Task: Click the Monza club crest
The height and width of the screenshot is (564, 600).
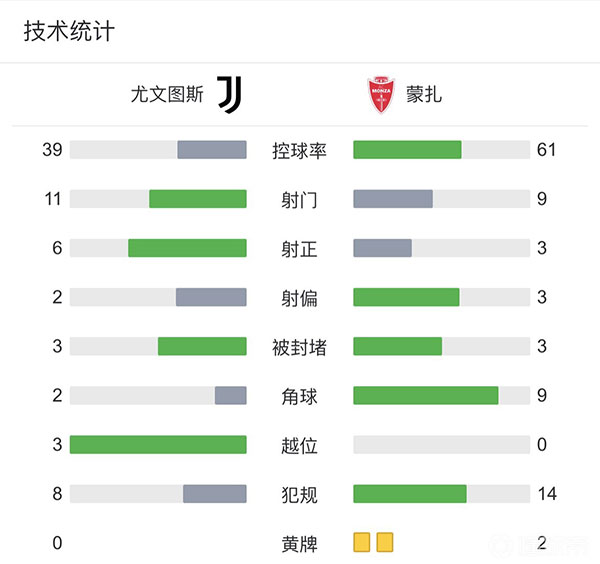Action: pyautogui.click(x=381, y=94)
